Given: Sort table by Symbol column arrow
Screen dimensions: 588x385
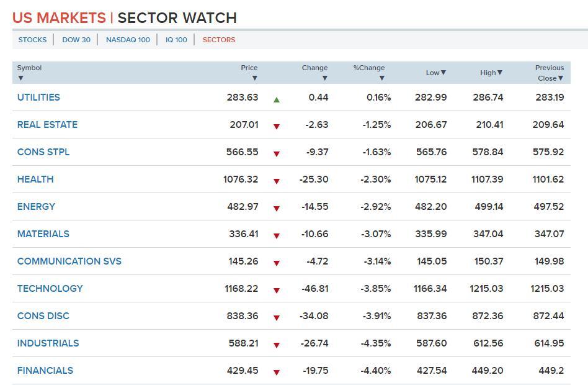Looking at the screenshot, I should [x=20, y=78].
